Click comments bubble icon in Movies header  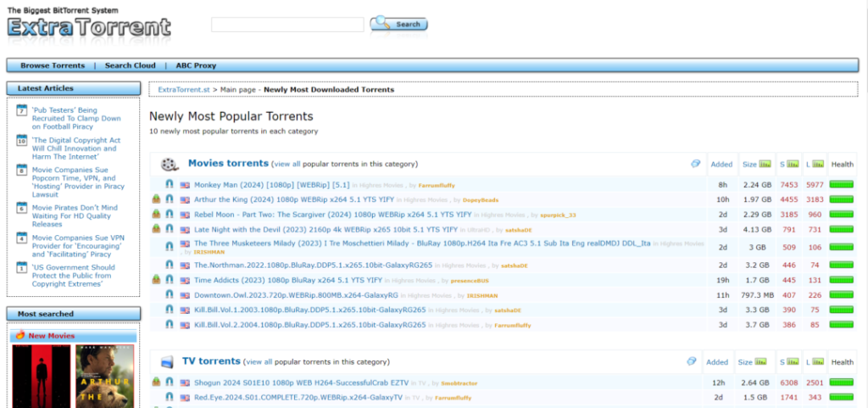696,164
